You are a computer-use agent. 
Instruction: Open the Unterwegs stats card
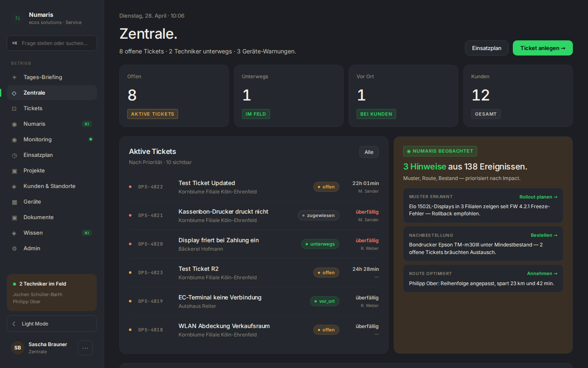[289, 96]
